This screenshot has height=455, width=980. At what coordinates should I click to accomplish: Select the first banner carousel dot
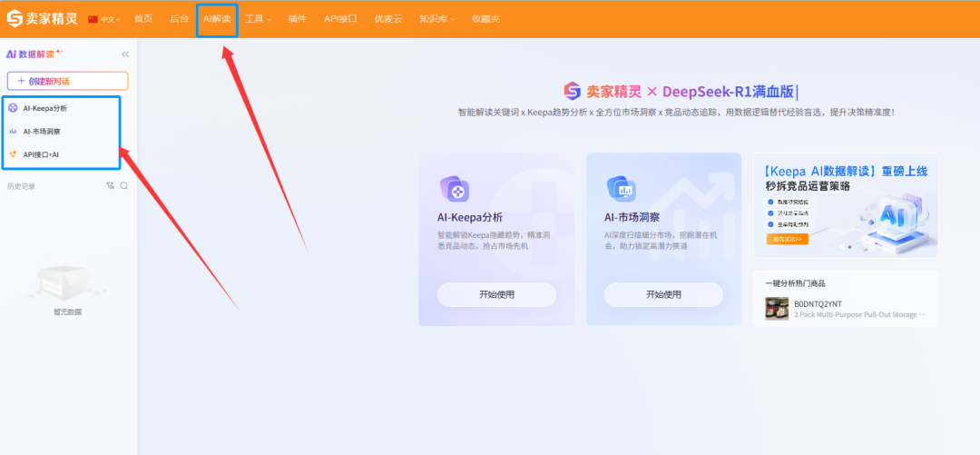click(x=842, y=247)
